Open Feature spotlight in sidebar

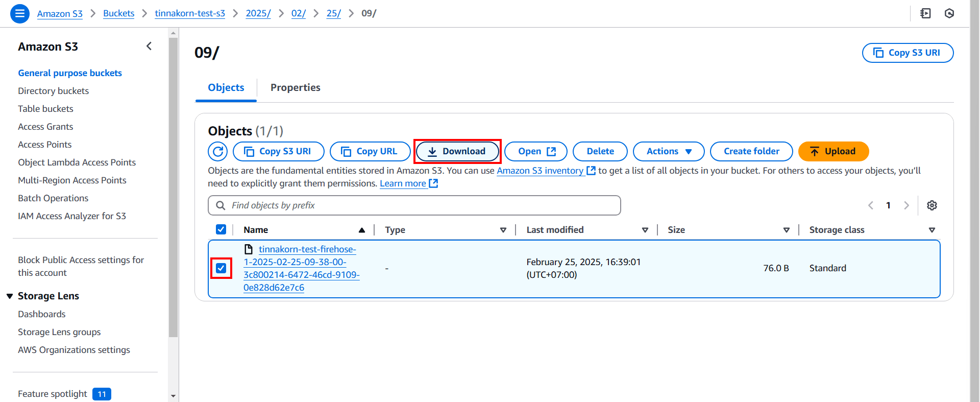[53, 394]
